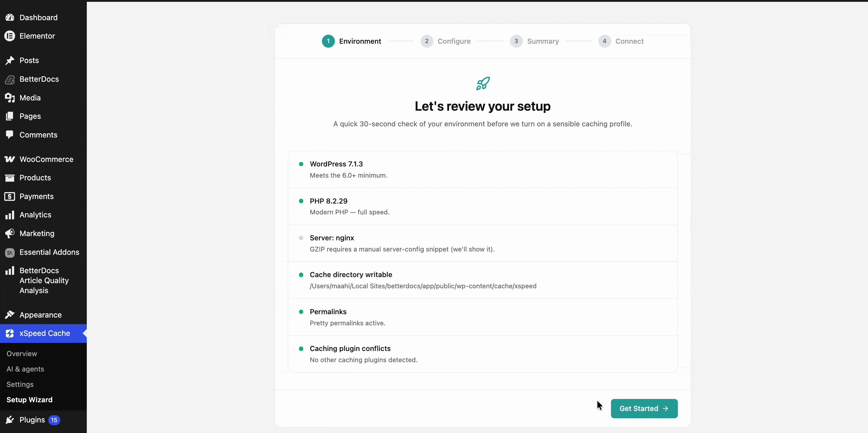Click the Media library icon
The width and height of the screenshot is (868, 433).
[10, 98]
